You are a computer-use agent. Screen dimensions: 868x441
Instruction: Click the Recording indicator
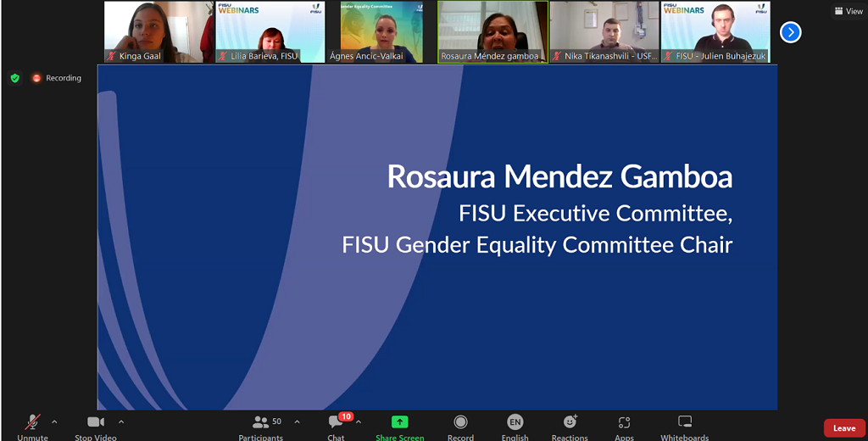[57, 78]
